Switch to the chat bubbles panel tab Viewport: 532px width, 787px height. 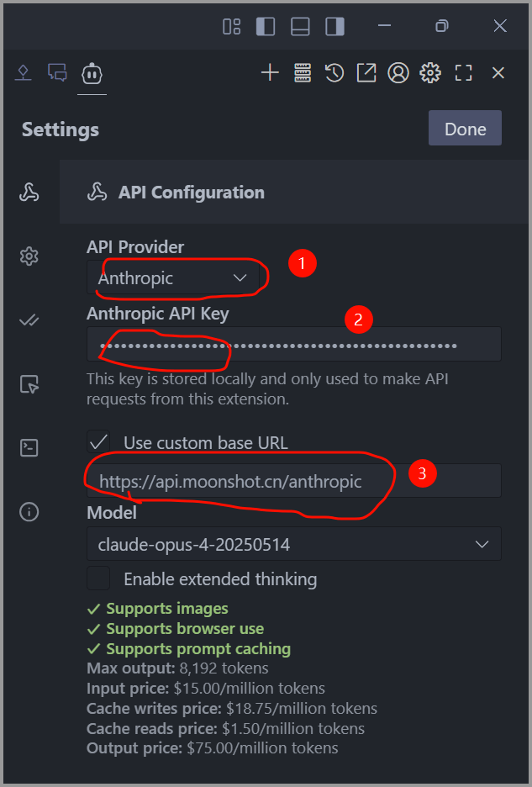[x=57, y=73]
